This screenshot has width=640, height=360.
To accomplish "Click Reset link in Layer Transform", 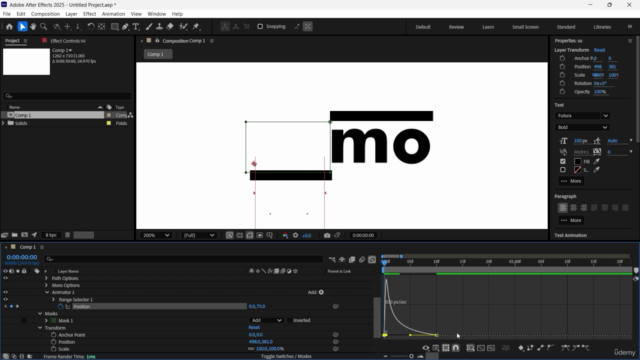I will click(x=599, y=50).
